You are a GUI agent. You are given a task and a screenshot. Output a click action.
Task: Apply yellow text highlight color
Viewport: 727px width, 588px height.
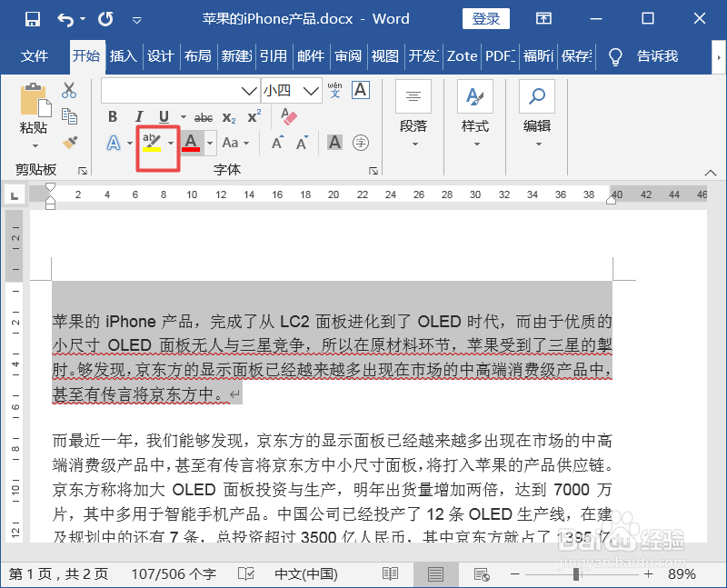point(151,142)
